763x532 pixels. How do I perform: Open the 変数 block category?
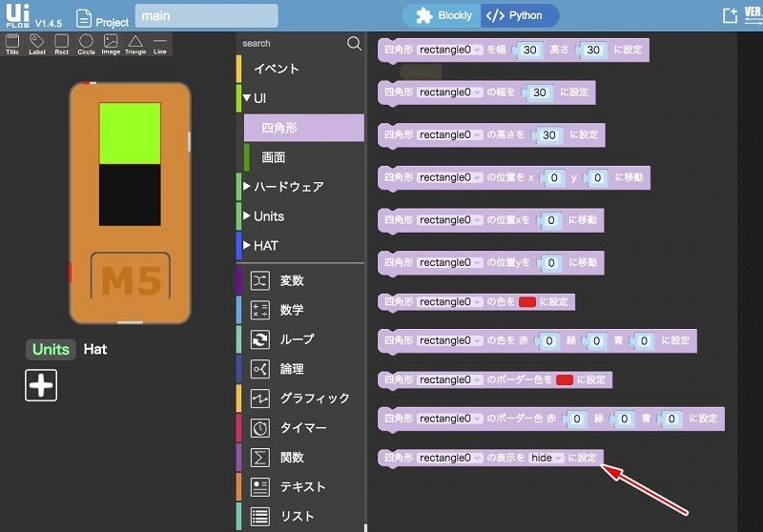[291, 280]
